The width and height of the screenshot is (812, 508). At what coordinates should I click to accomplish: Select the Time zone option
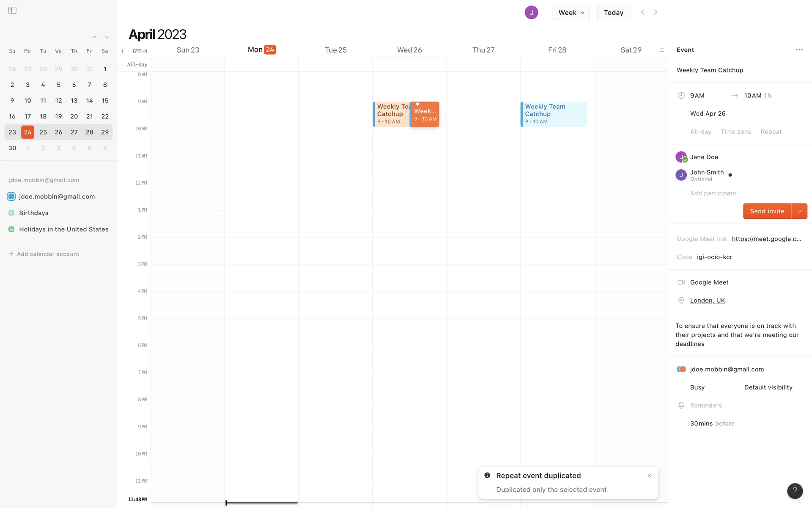736,132
